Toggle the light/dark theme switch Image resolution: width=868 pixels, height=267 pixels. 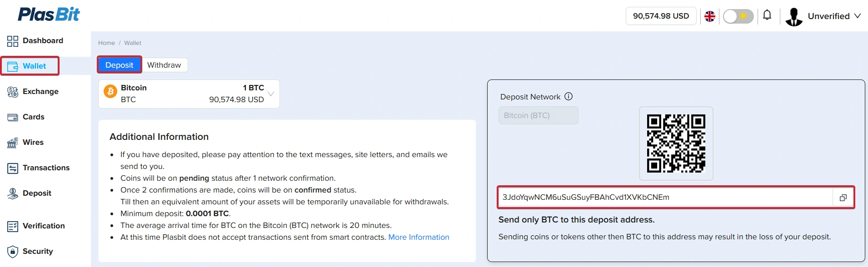tap(738, 16)
